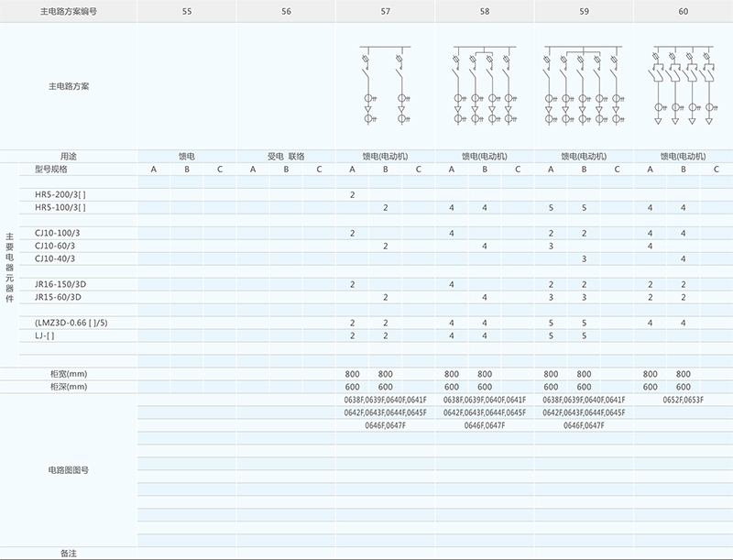
Task: Select the CJ10-100/3 row label
Action: click(x=57, y=234)
